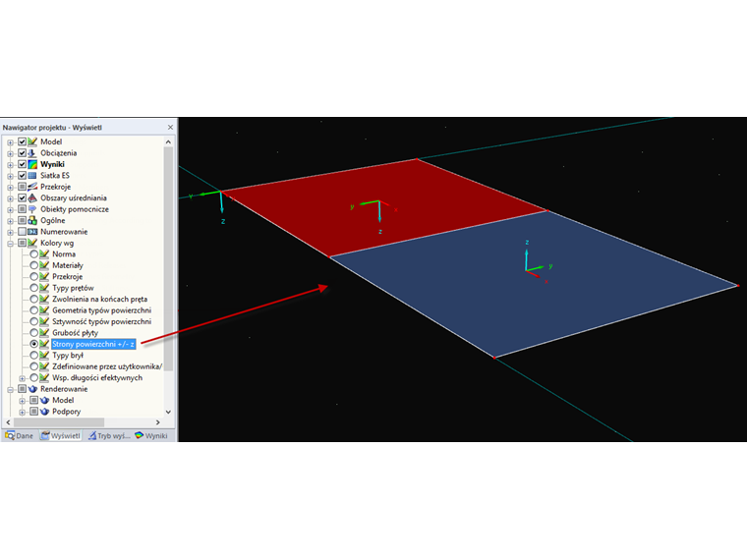
Task: Select Przekroje under Kolory wg
Action: coord(67,277)
